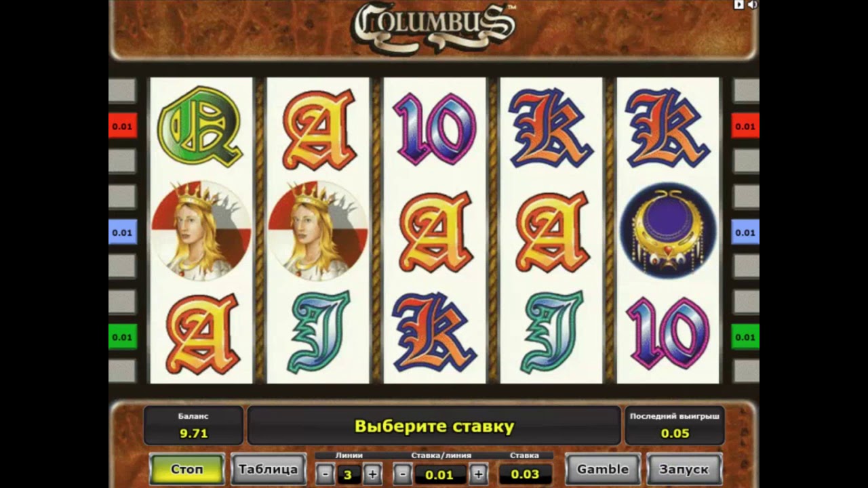Toggle the sound speaker icon
This screenshot has height=488, width=868.
(x=753, y=5)
